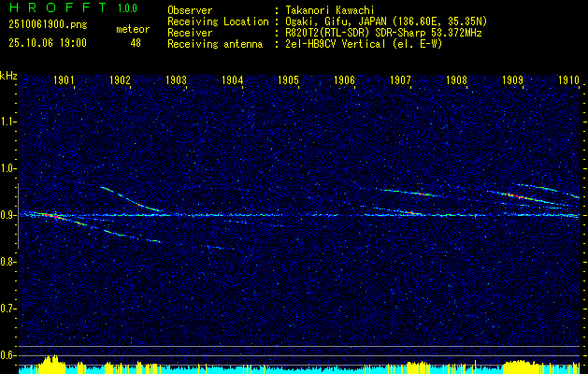Click the 1.0 kHz frequency label
Viewport: 588px width, 374px height.
click(7, 168)
